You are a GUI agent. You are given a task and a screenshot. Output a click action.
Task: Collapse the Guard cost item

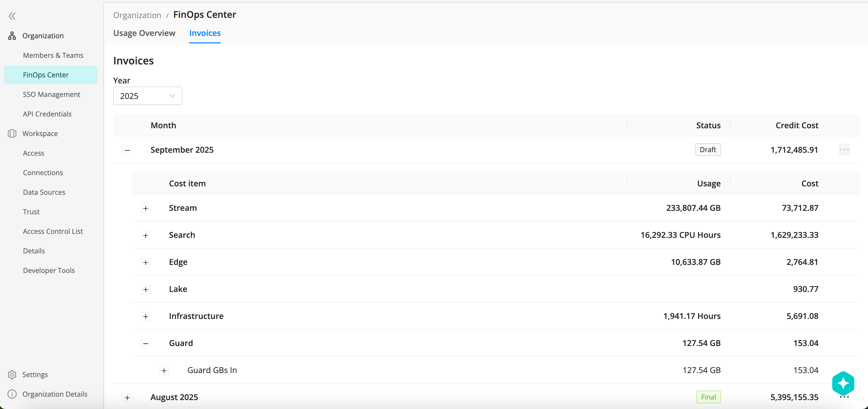[145, 344]
